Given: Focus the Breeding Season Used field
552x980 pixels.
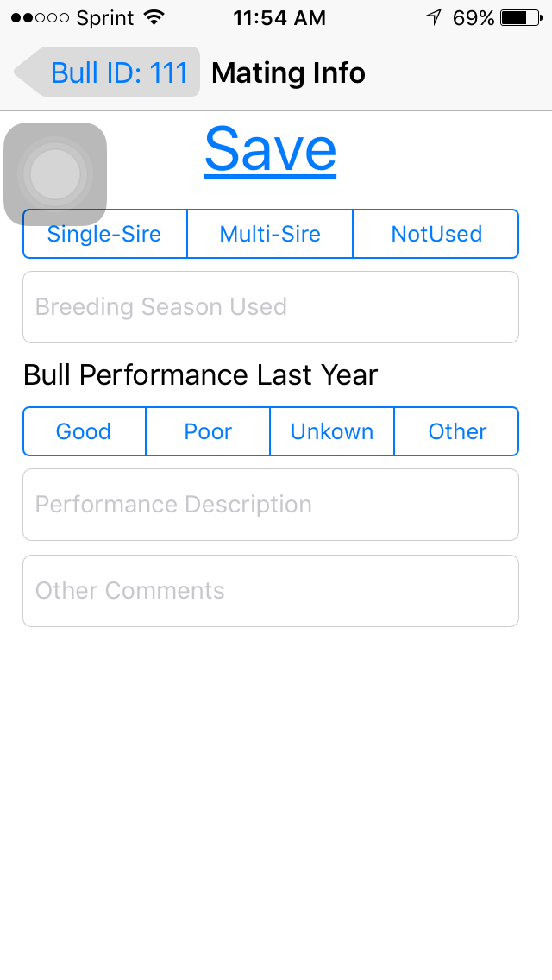Looking at the screenshot, I should click(270, 307).
